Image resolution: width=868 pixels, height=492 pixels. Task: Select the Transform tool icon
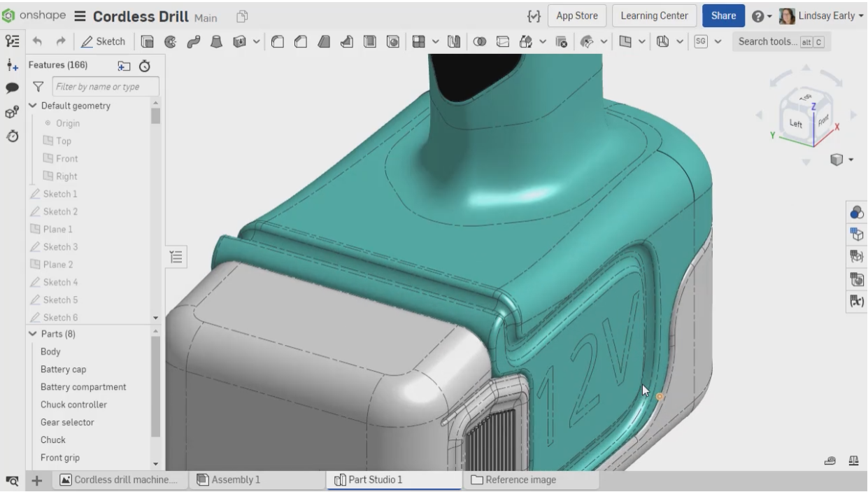(525, 41)
